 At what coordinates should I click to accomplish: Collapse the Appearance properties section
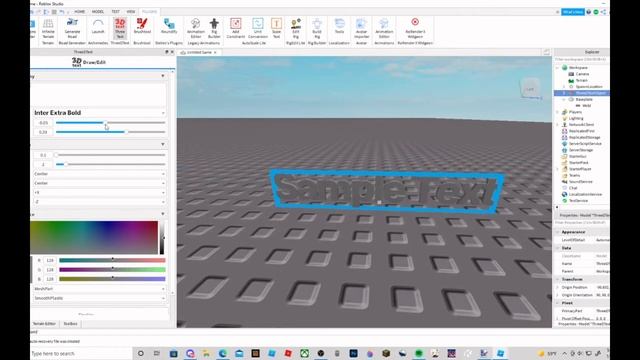tap(558, 232)
